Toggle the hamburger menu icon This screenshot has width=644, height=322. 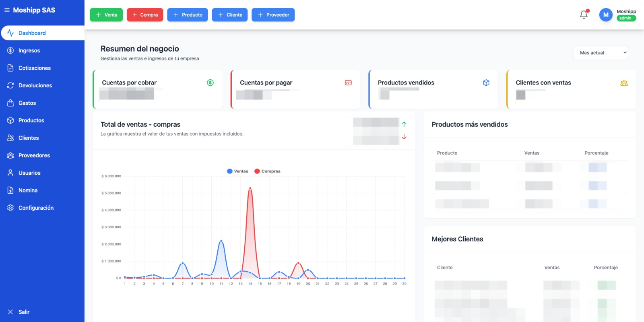(x=7, y=10)
